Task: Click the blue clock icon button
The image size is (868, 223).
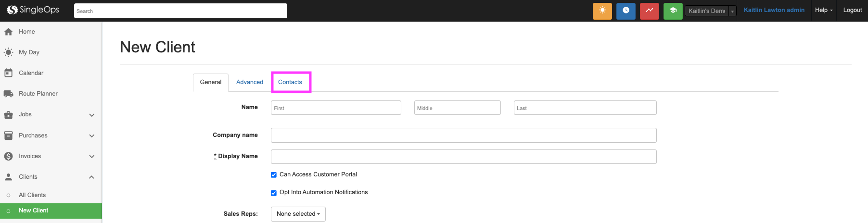Action: 625,11
